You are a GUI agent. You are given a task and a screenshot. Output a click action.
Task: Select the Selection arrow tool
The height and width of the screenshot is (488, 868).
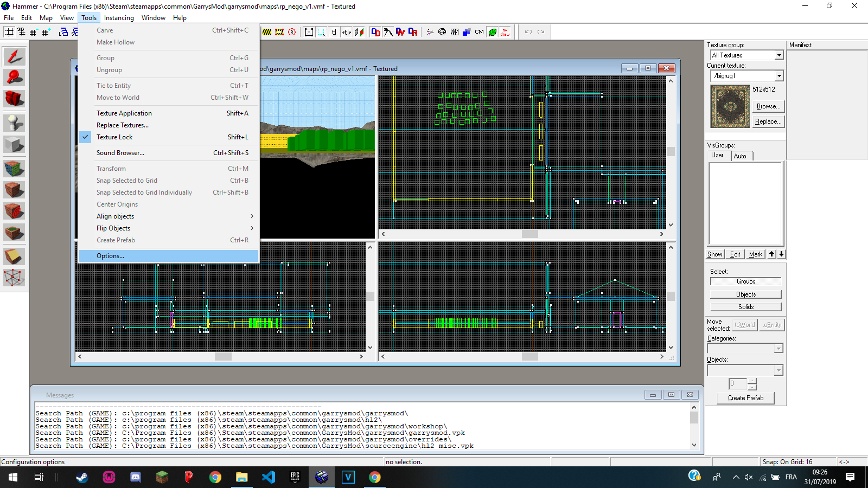pyautogui.click(x=14, y=56)
